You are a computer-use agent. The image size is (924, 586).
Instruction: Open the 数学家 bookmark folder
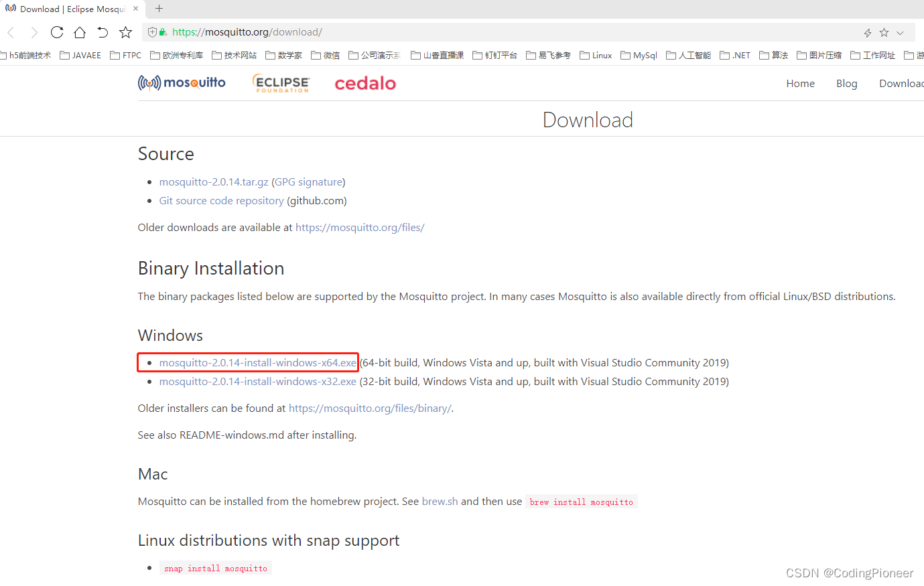click(283, 56)
